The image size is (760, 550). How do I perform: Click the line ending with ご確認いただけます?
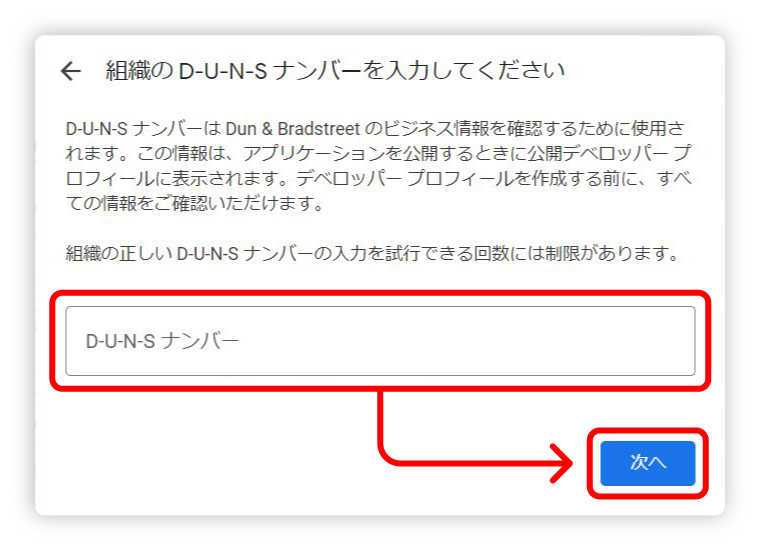(195, 204)
